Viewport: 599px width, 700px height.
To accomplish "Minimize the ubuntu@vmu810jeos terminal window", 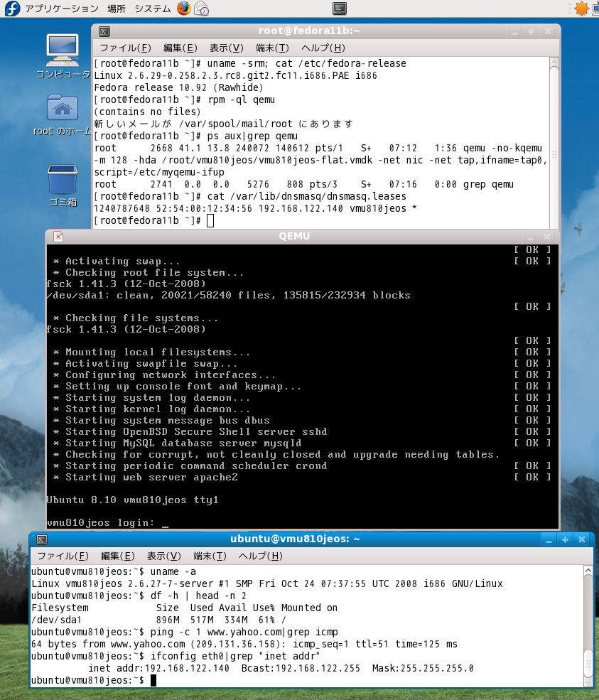I will point(549,539).
